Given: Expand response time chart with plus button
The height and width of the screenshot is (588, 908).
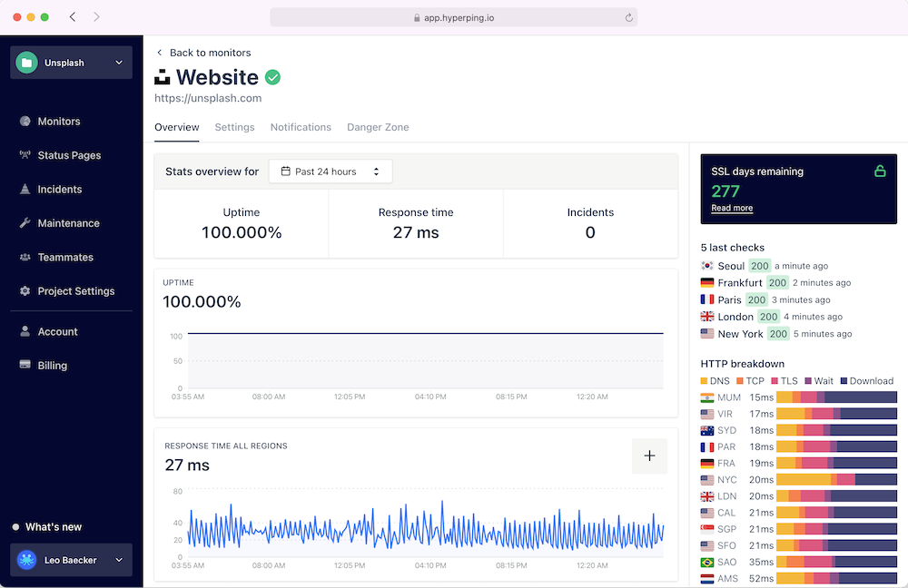Looking at the screenshot, I should [649, 456].
